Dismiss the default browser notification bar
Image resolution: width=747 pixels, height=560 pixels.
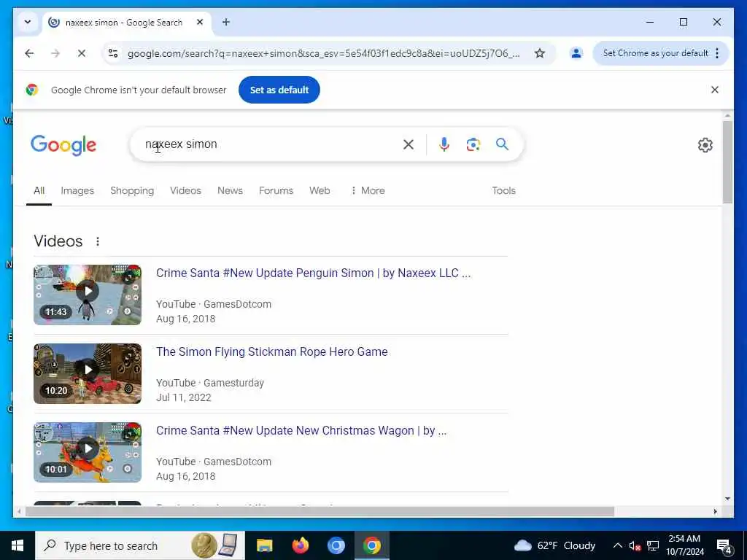point(715,90)
